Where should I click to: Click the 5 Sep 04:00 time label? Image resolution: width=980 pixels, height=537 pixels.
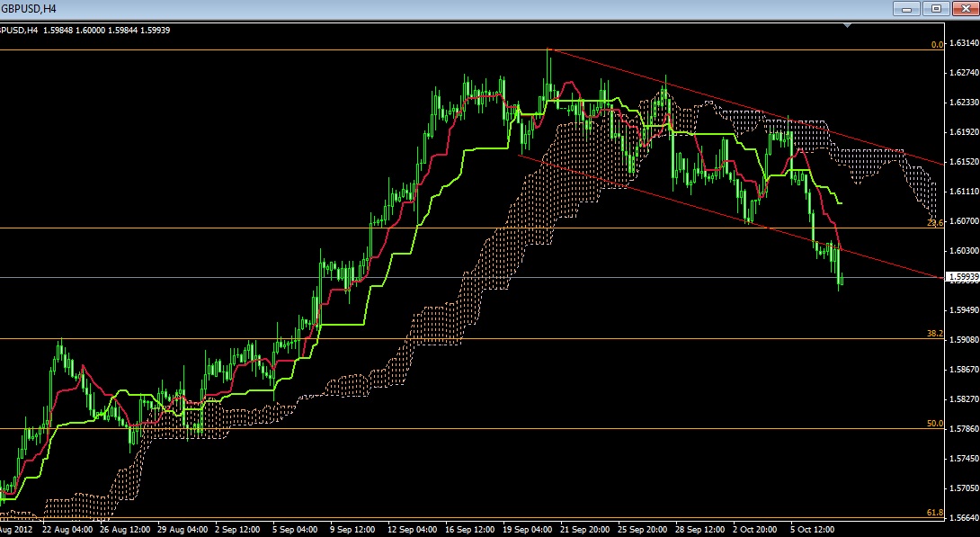[x=295, y=530]
